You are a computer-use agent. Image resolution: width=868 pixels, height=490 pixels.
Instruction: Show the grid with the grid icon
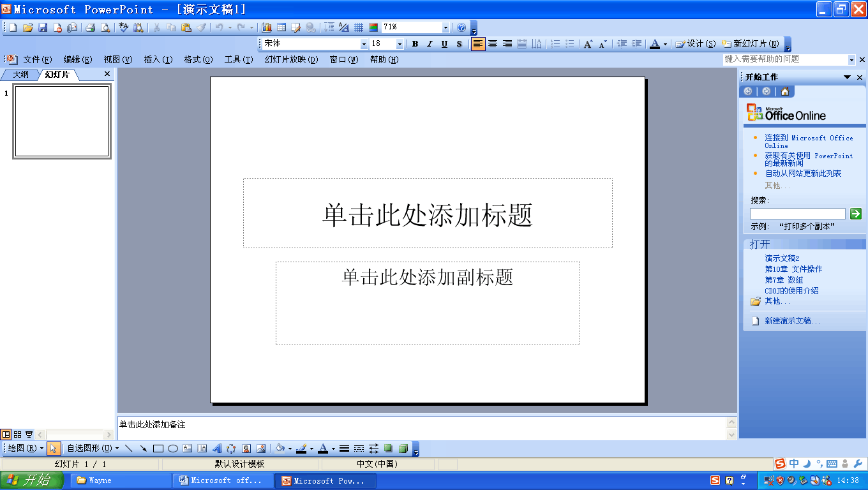coord(359,27)
